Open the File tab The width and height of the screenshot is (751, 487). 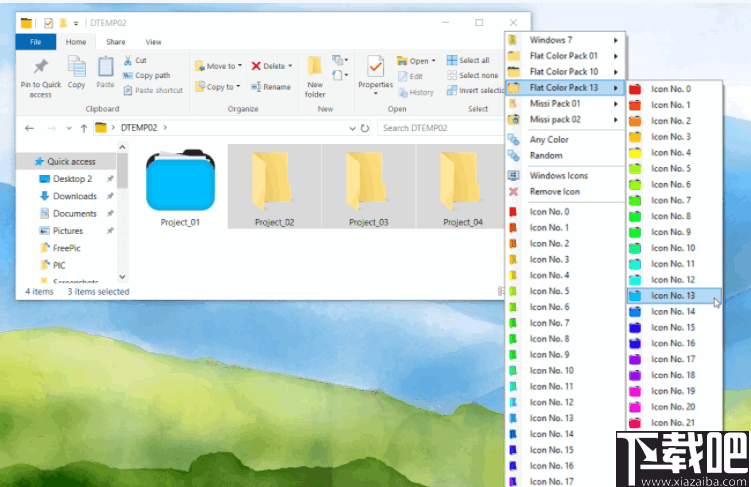35,42
